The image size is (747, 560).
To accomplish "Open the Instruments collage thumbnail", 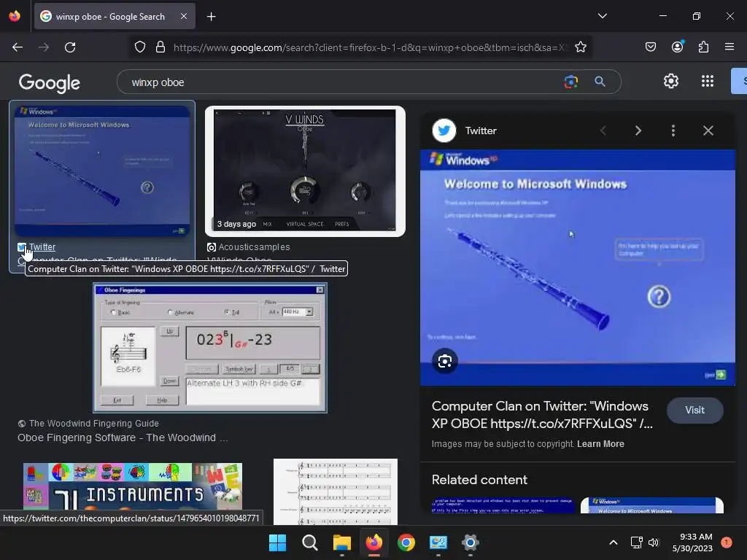I will point(133,486).
